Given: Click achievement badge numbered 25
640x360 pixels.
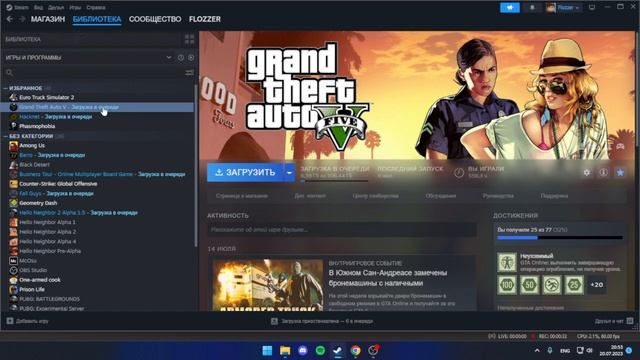Looking at the screenshot, I should tap(574, 285).
